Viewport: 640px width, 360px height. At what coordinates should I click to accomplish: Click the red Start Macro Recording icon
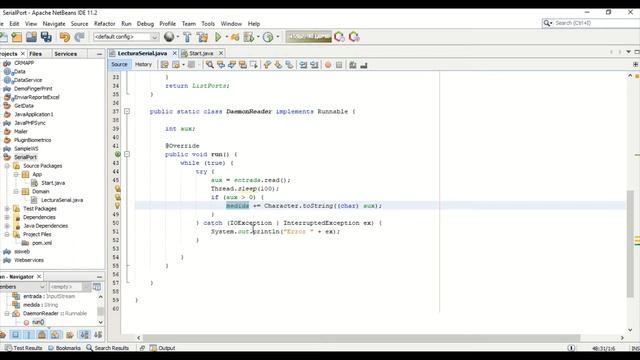tap(328, 64)
